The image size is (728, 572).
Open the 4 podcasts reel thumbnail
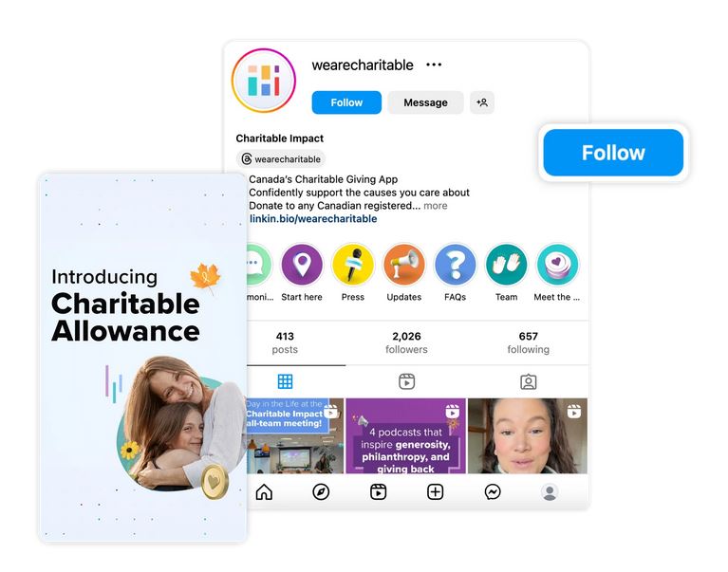(406, 435)
